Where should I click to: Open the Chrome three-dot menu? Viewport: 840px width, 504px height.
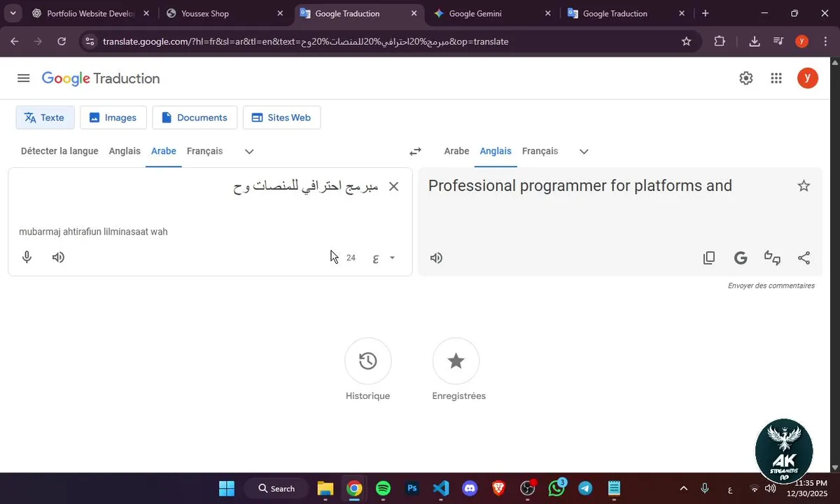pyautogui.click(x=825, y=41)
